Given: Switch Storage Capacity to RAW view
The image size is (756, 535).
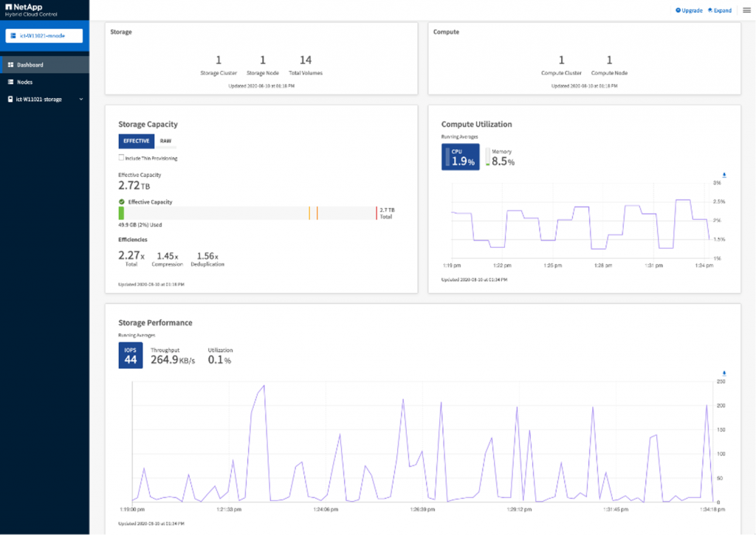Looking at the screenshot, I should point(165,141).
